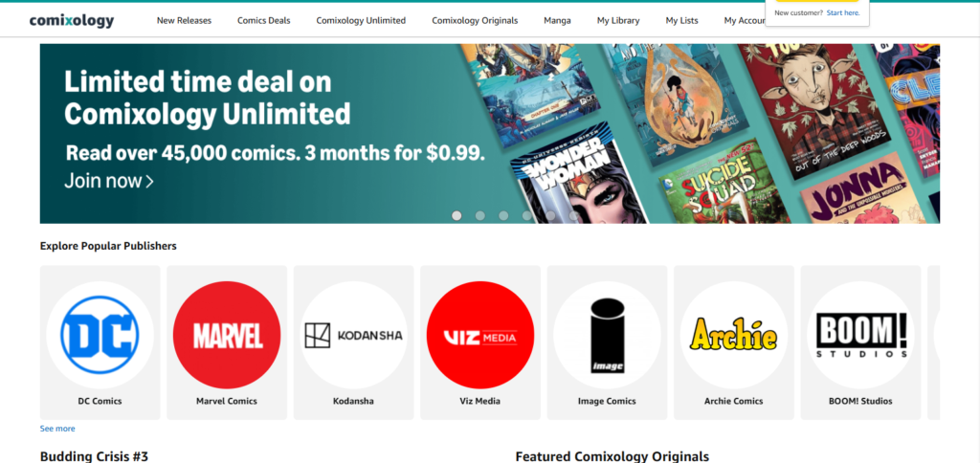980x463 pixels.
Task: Open the Image Comics logo
Action: point(608,336)
